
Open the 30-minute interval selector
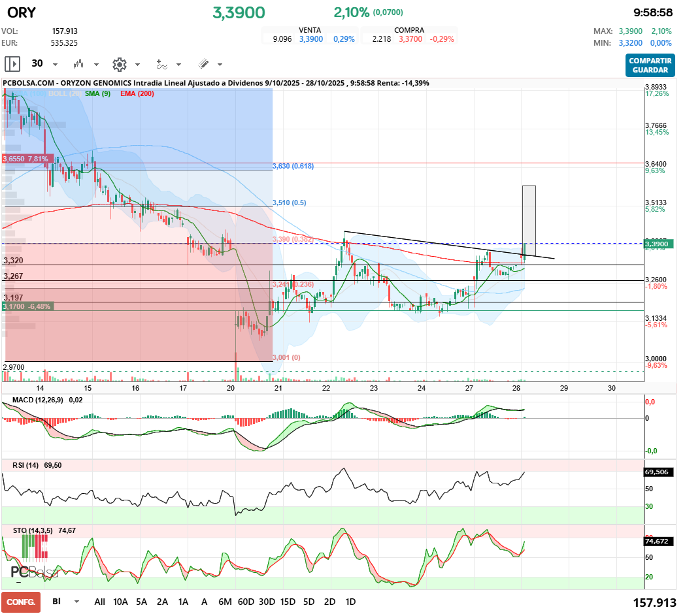(37, 64)
